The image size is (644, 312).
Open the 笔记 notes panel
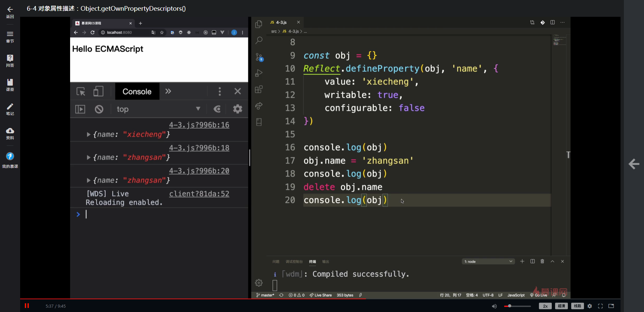10,107
